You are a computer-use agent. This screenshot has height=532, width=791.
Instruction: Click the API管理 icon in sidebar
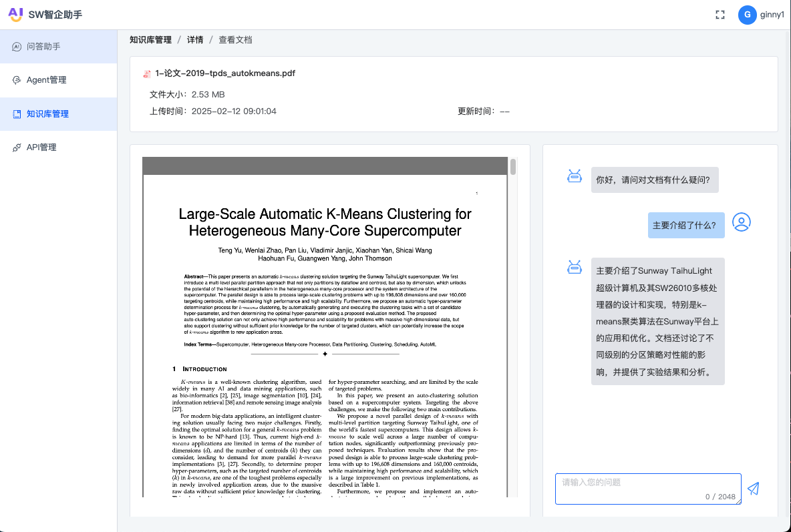pyautogui.click(x=17, y=148)
